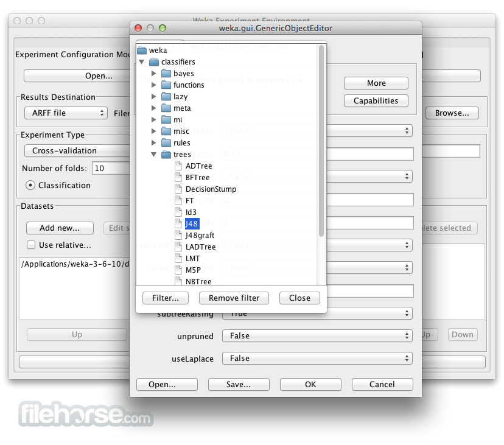504x445 pixels.
Task: Click OK in the GenericObjectEditor
Action: click(x=310, y=385)
